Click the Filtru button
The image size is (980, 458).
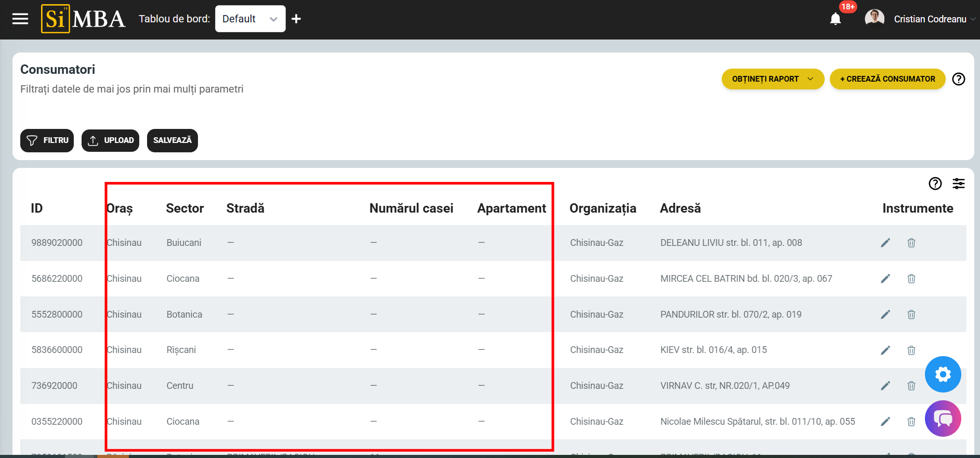tap(47, 140)
